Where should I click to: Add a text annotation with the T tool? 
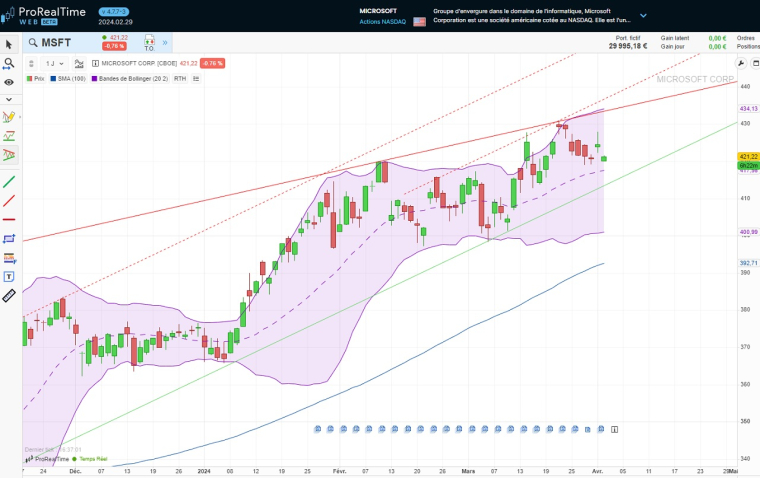click(x=9, y=276)
